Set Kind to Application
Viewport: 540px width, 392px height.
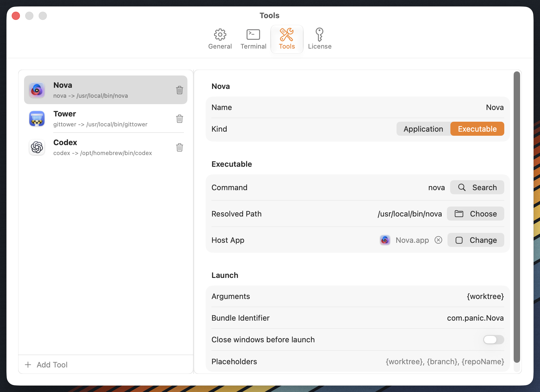pos(423,129)
